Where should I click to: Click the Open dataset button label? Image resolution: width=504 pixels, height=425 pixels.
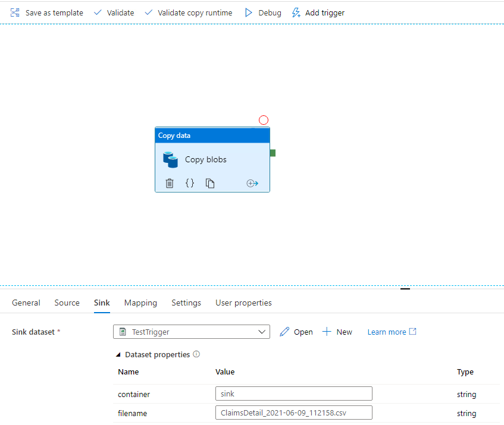[303, 332]
